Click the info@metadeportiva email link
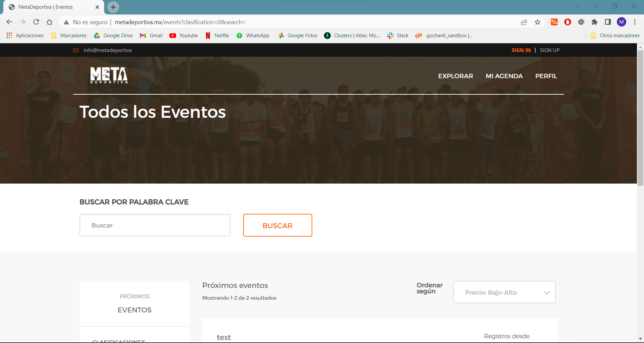The image size is (644, 343). coord(108,50)
